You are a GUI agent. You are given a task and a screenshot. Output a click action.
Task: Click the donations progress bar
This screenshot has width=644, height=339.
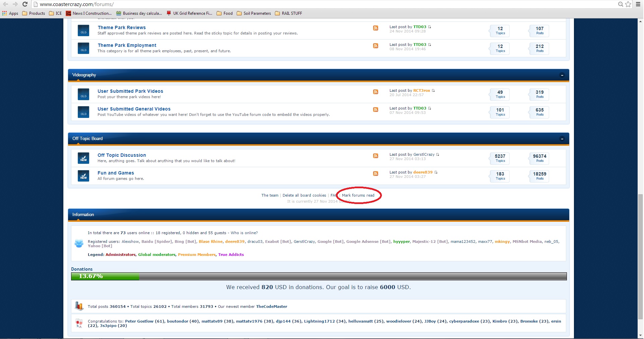[318, 276]
